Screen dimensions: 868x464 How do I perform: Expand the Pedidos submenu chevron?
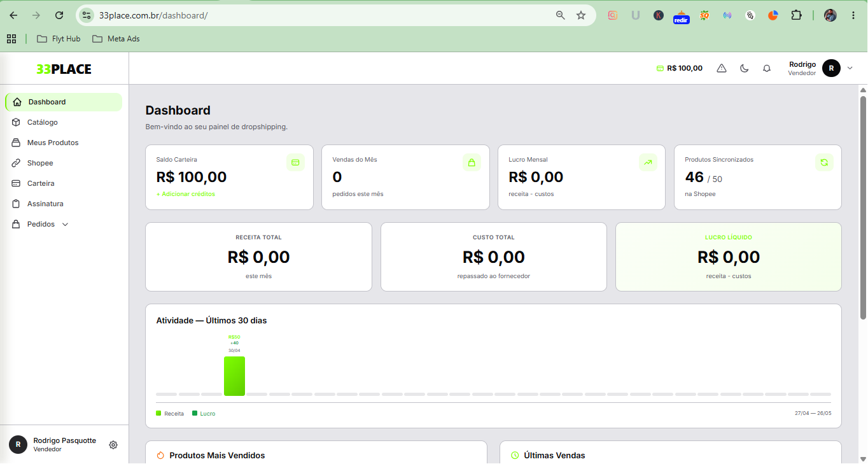click(65, 224)
